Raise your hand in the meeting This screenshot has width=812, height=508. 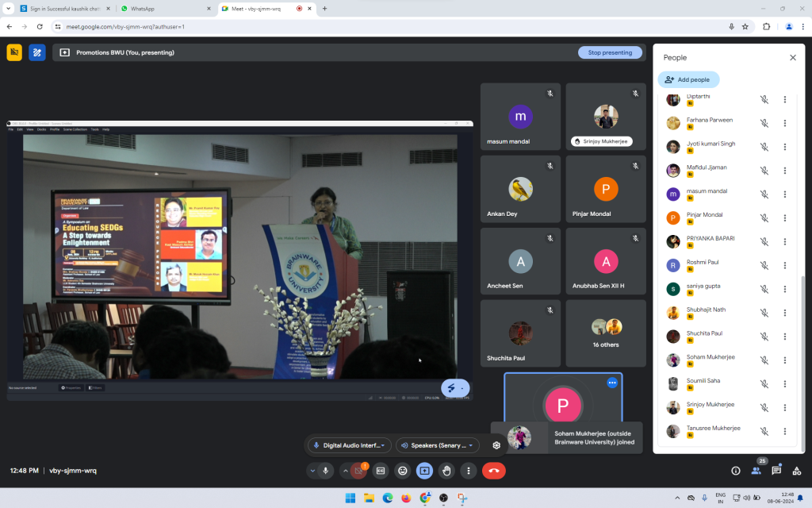[446, 471]
